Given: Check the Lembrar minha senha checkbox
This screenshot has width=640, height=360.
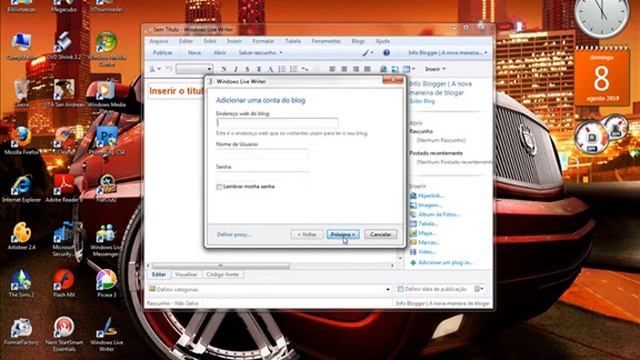Looking at the screenshot, I should pos(219,187).
